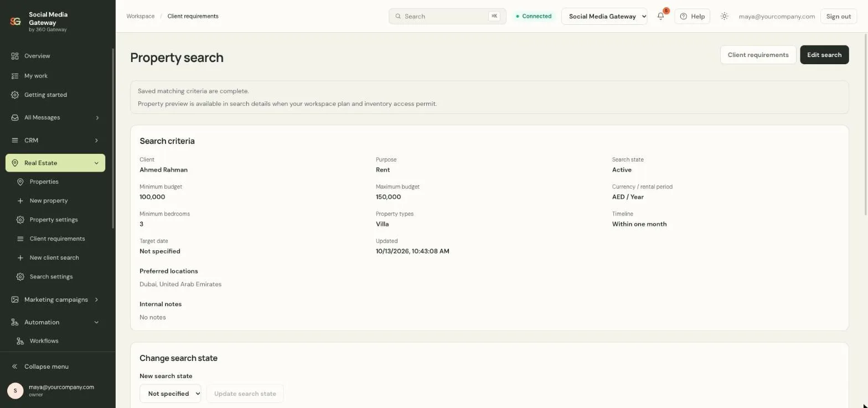Click the All Messages inbox icon

coord(15,117)
